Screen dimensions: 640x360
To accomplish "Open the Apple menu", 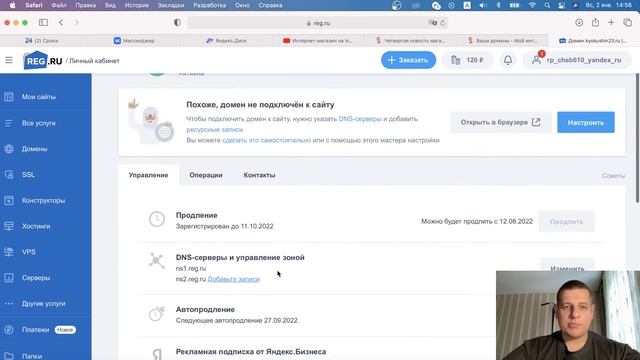I will click(x=13, y=5).
